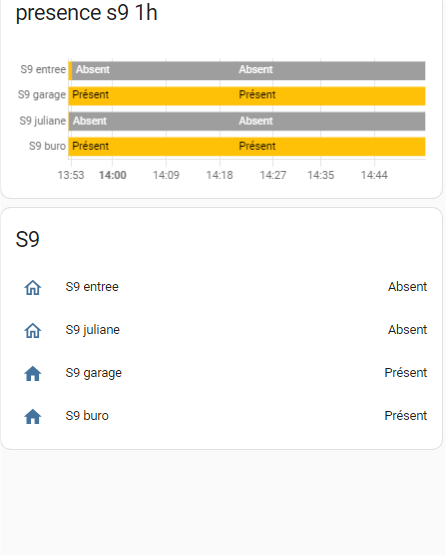Click the filled home icon for S9 garage
The image size is (446, 556).
click(33, 373)
